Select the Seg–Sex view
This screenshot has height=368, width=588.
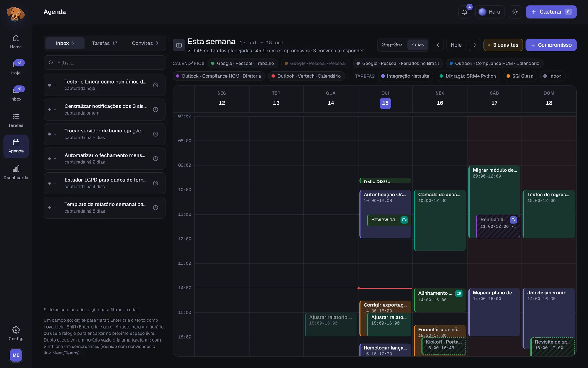coord(392,45)
